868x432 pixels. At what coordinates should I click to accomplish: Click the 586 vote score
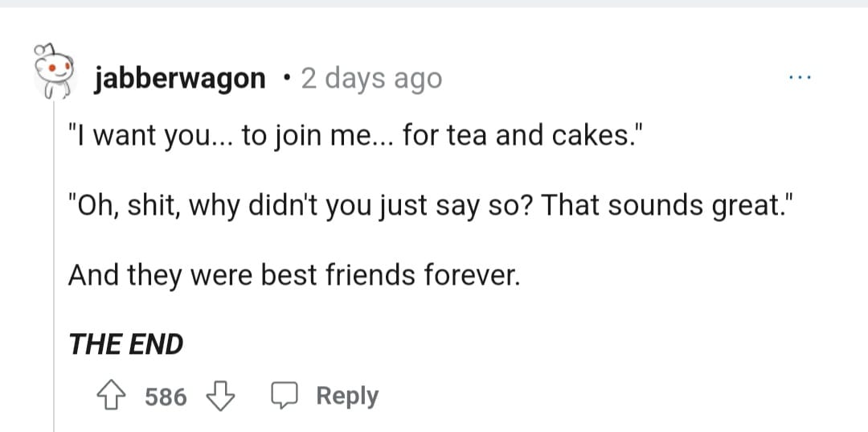[166, 397]
